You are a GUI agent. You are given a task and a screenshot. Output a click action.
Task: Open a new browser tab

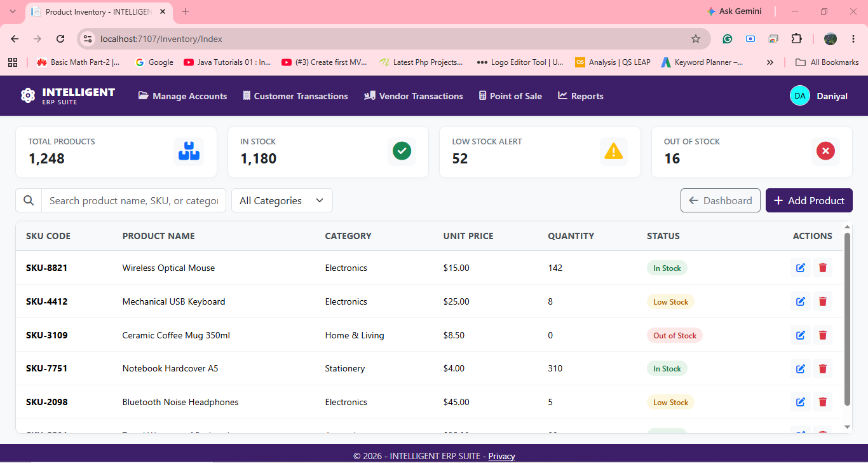[x=186, y=11]
